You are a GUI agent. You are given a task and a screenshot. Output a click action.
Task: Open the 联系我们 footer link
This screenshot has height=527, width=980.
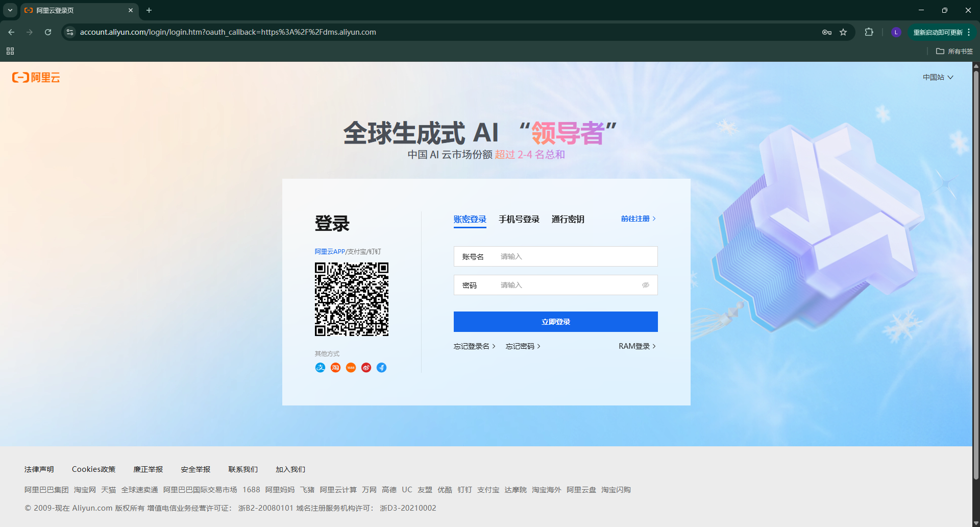click(x=243, y=469)
